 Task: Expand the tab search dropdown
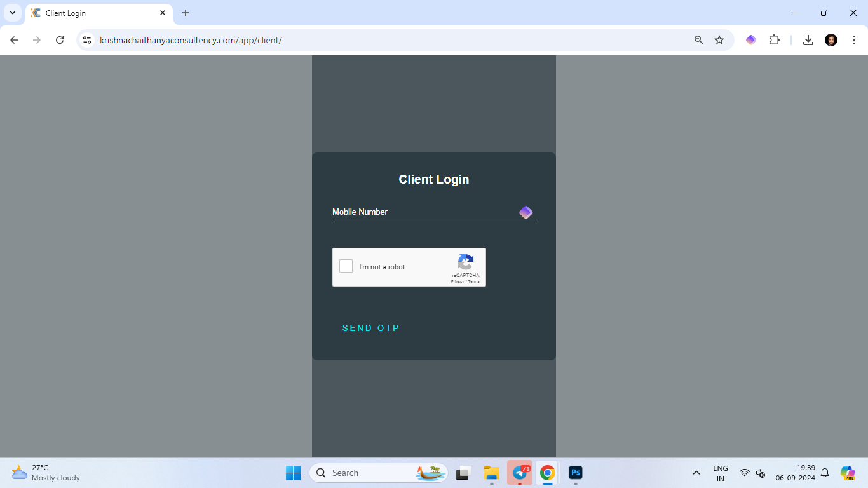(x=13, y=13)
